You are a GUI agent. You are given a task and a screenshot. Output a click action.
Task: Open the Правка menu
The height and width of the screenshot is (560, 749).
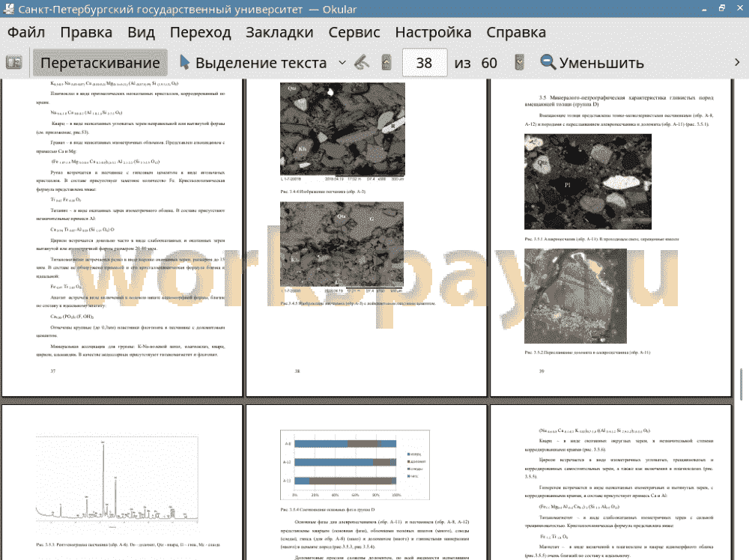[86, 32]
